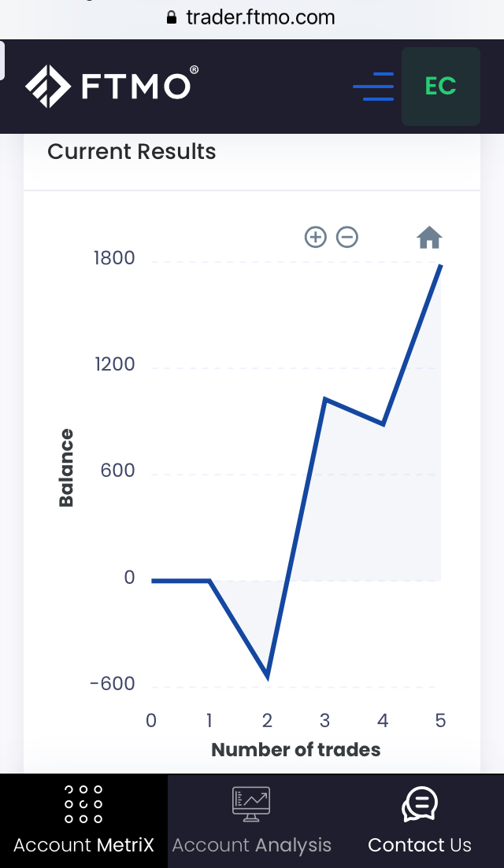Reset chart zoom with home icon
Image resolution: width=504 pixels, height=868 pixels.
[429, 237]
